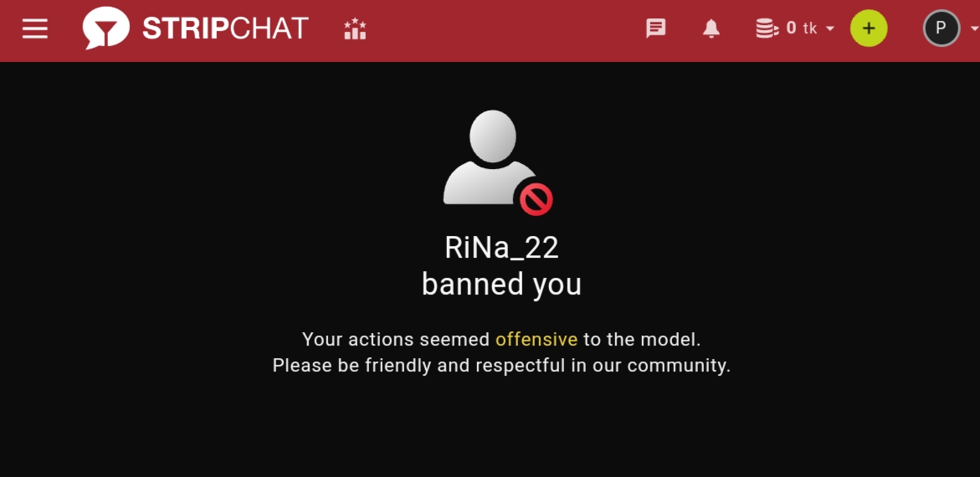Click the Stripchat speech bubble logo
Viewport: 980px width, 477px height.
105,28
